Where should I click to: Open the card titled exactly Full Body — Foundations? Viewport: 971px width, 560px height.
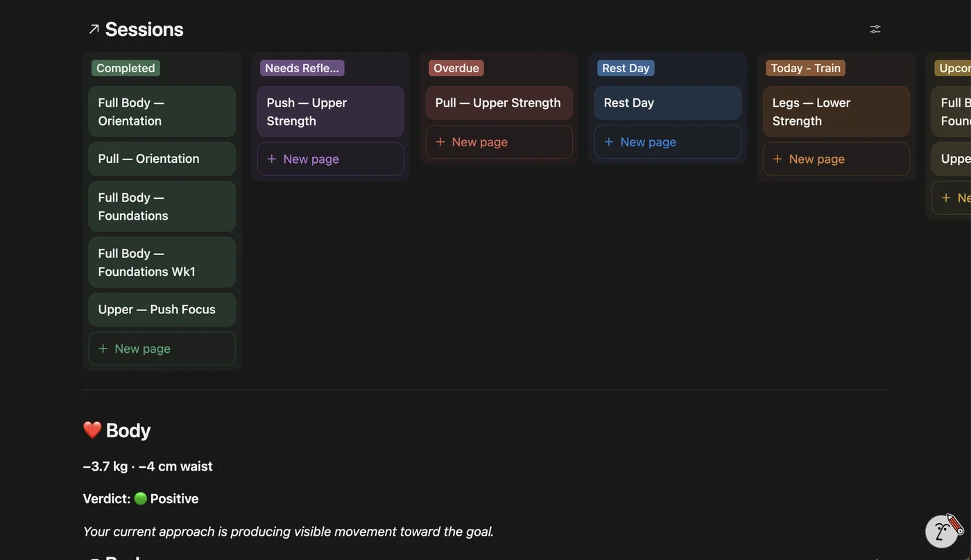click(x=162, y=207)
